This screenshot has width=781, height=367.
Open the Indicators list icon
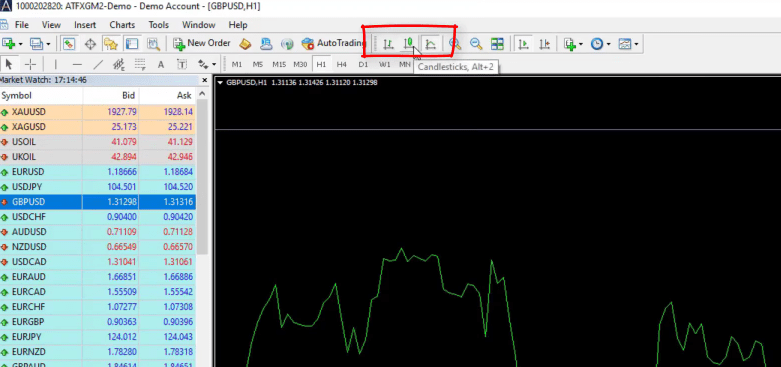[x=569, y=44]
